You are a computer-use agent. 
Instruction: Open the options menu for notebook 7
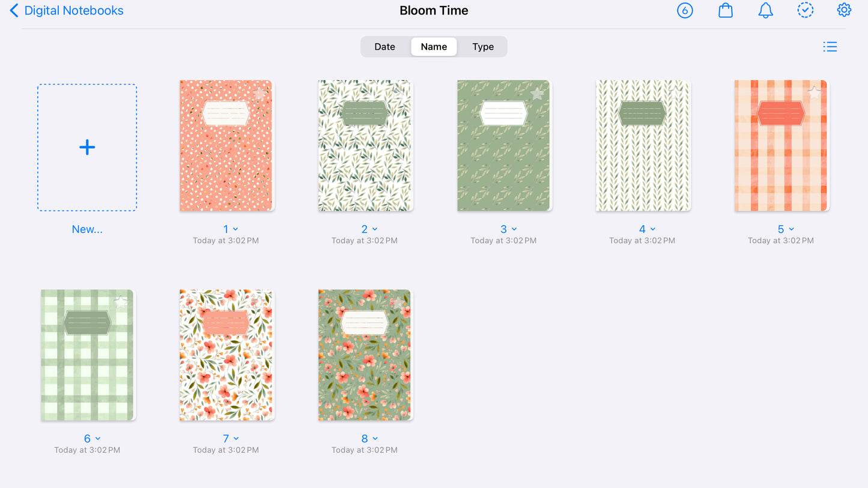236,439
